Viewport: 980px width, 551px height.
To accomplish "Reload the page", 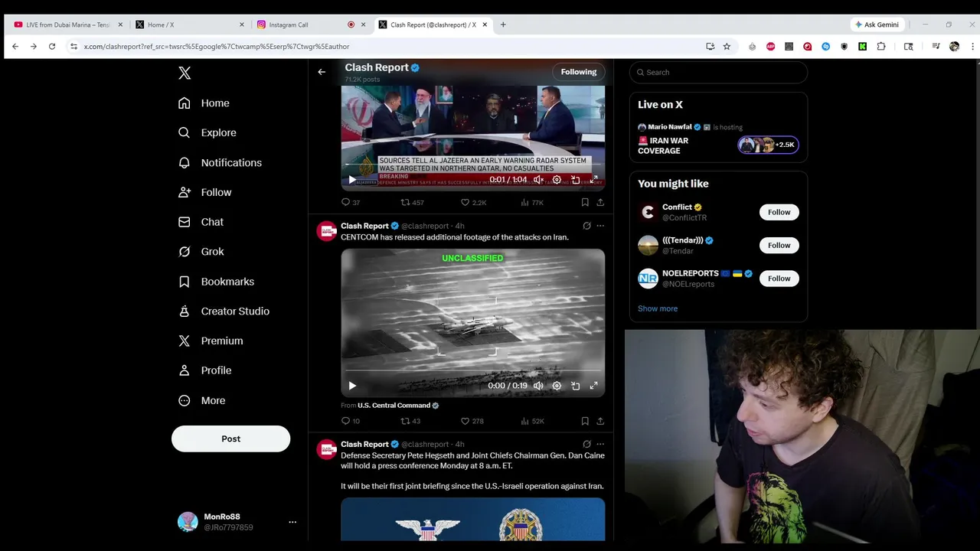I will pos(52,47).
